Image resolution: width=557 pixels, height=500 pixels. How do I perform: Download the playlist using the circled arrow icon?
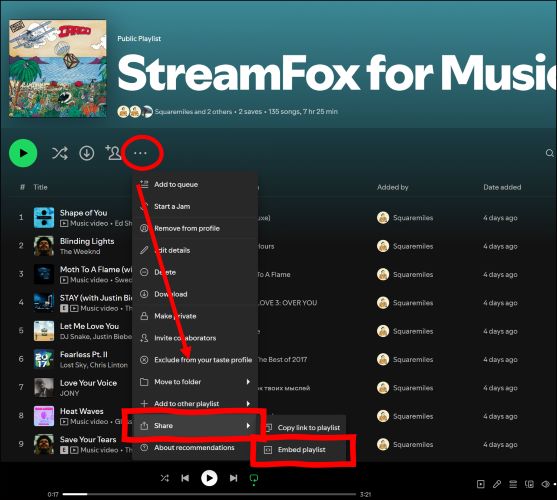[x=87, y=153]
